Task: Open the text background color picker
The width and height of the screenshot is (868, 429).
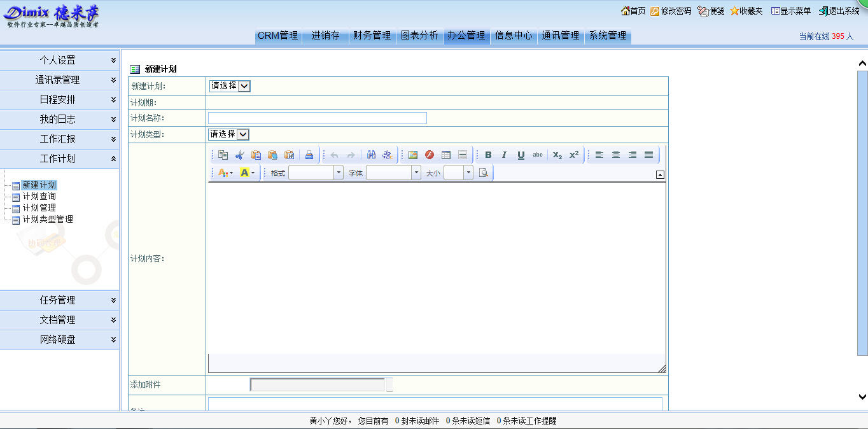Action: point(247,172)
